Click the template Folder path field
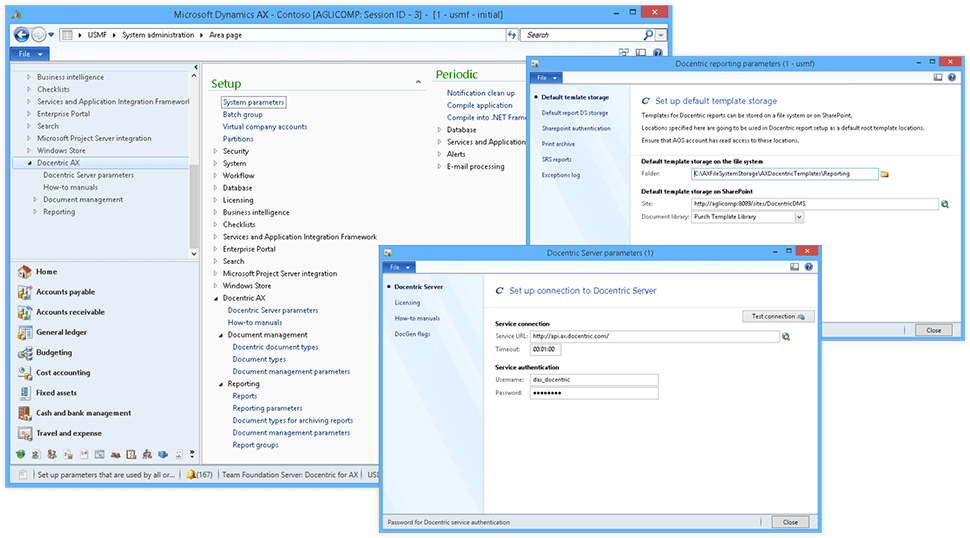The width and height of the screenshot is (970, 538). (x=784, y=174)
